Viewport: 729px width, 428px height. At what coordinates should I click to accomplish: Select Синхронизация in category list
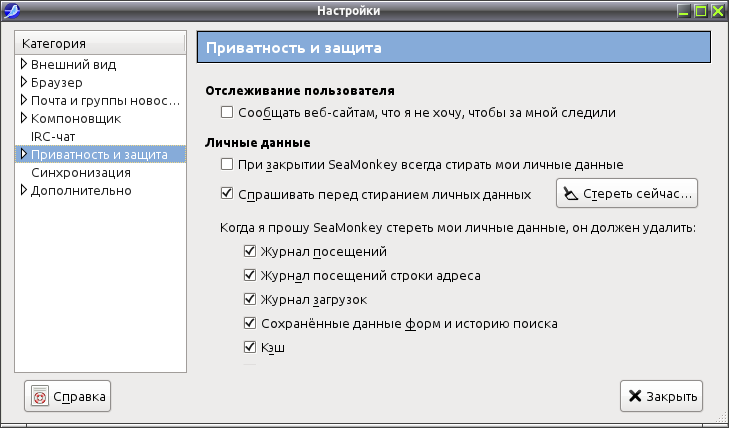(81, 172)
